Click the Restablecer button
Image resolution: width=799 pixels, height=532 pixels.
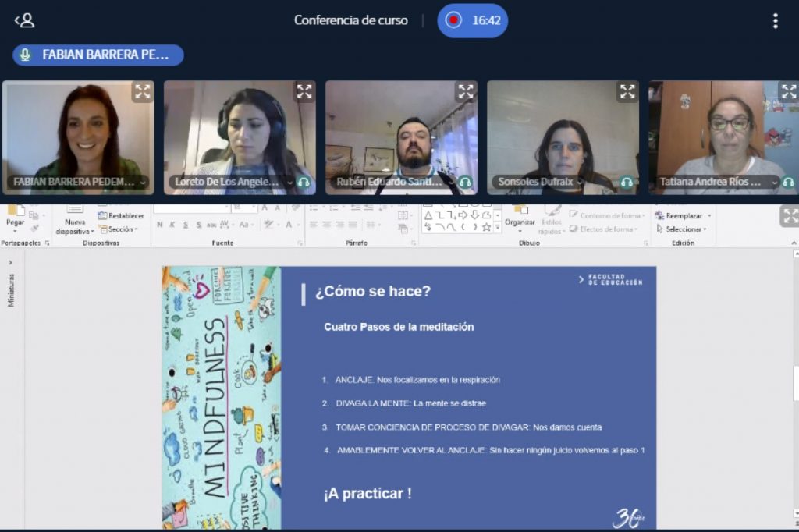click(x=121, y=215)
